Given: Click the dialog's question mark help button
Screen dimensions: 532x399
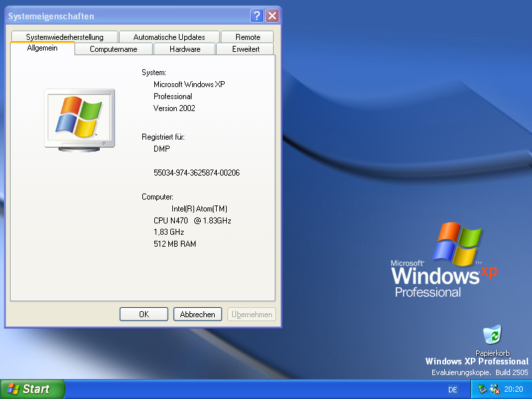Looking at the screenshot, I should pos(257,15).
